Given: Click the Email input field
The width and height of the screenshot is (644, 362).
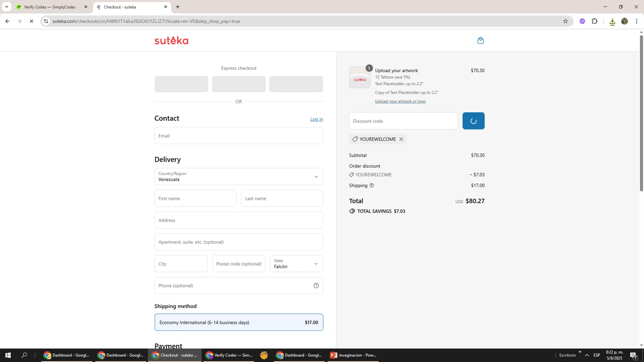Looking at the screenshot, I should pyautogui.click(x=239, y=136).
